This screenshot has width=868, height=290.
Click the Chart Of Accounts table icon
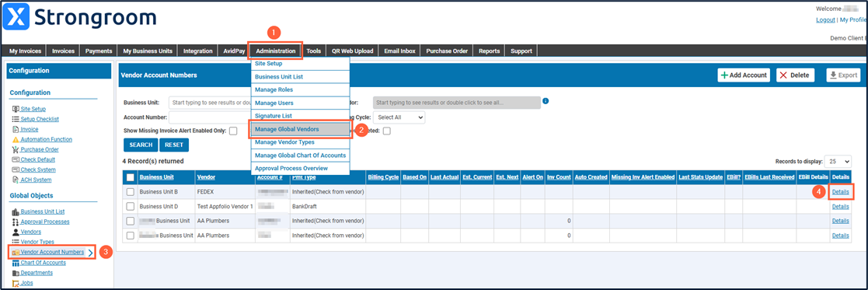point(16,262)
